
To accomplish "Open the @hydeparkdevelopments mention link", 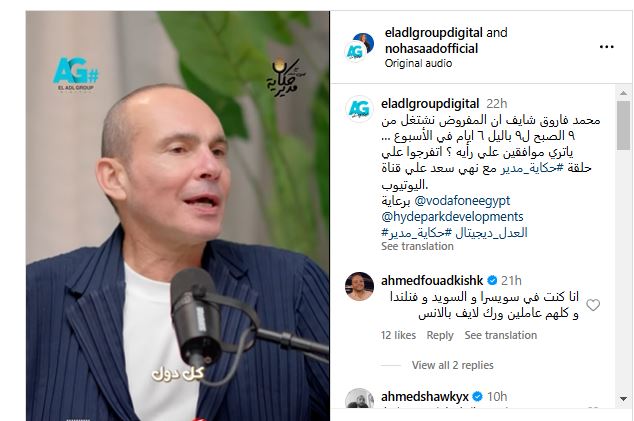I will [452, 217].
